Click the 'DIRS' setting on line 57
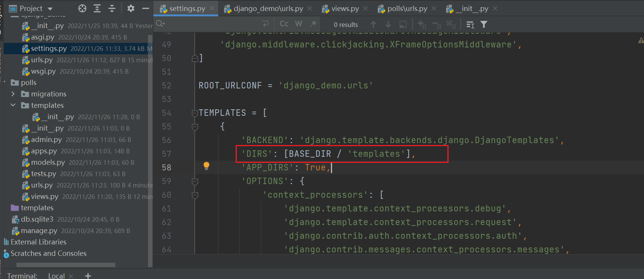 (x=329, y=154)
